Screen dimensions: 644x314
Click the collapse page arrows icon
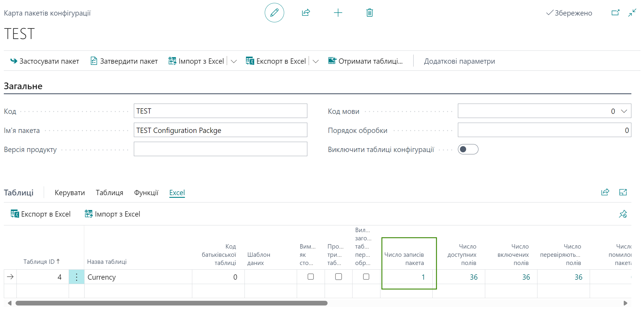tap(632, 13)
